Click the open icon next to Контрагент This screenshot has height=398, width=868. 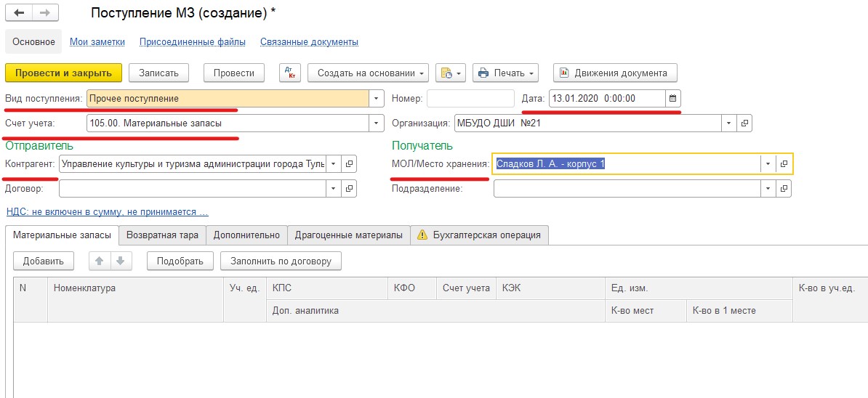pos(349,164)
